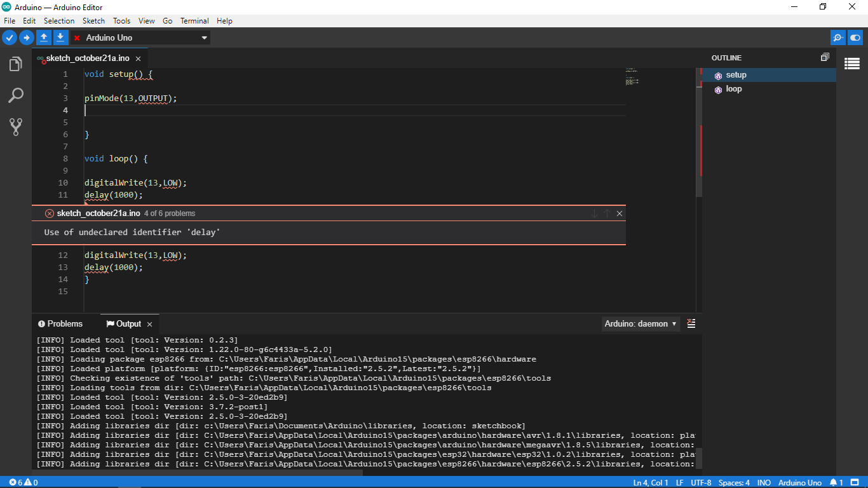Open the View menu
The height and width of the screenshot is (488, 868).
coord(147,21)
